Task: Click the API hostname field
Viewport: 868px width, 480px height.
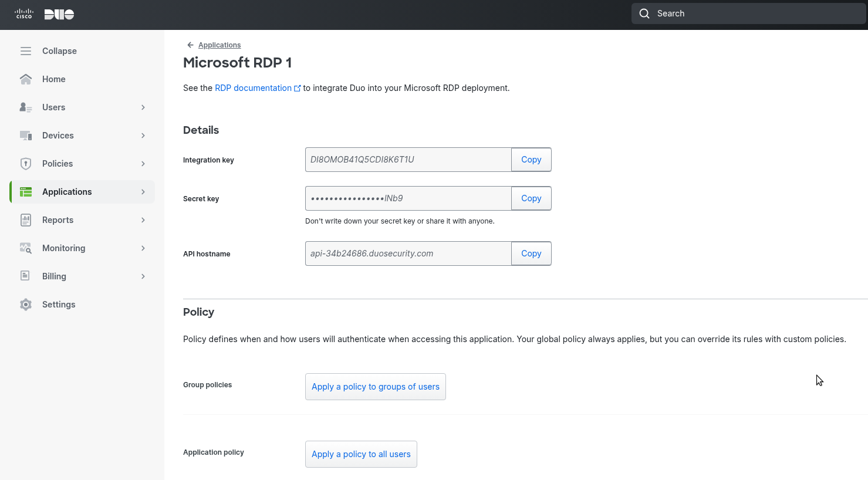Action: click(408, 253)
